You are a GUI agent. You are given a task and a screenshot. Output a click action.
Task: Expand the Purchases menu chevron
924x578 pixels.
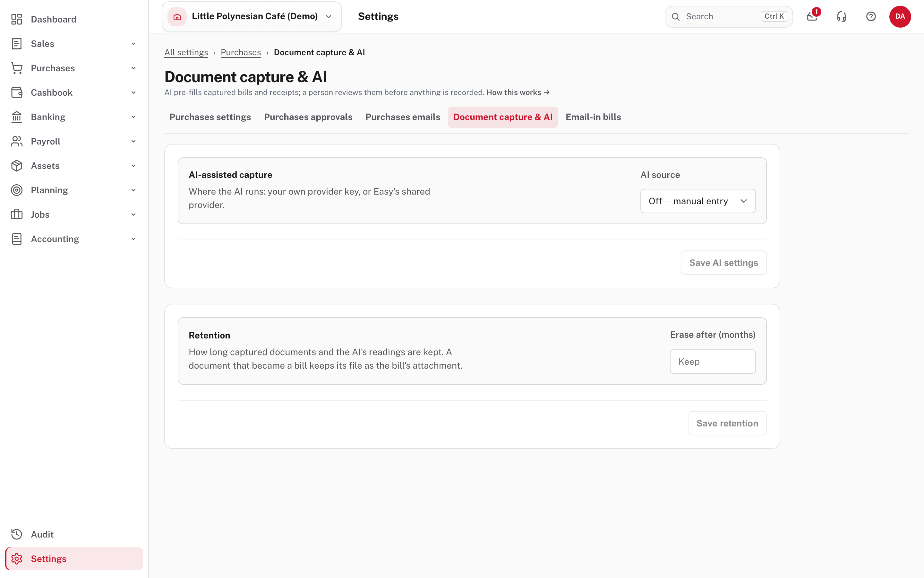click(x=133, y=68)
